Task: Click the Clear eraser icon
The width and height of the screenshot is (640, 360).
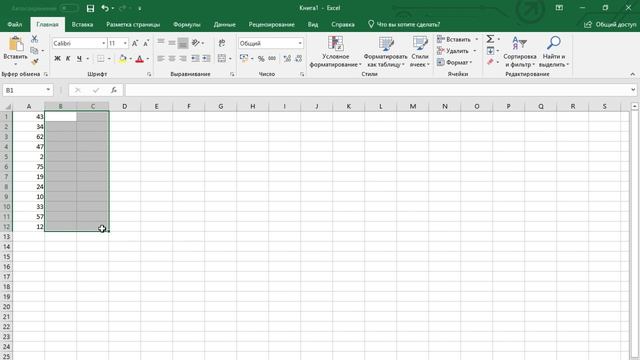Action: point(490,62)
